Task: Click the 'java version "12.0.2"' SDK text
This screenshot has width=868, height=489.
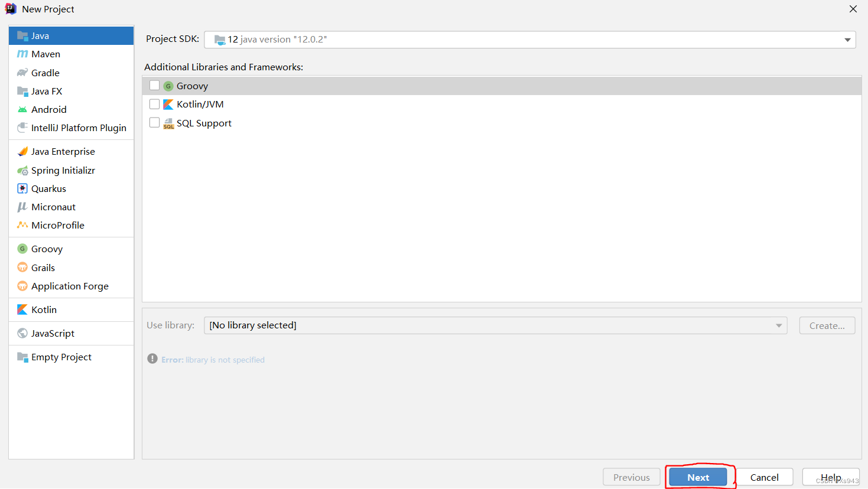Action: pyautogui.click(x=284, y=40)
